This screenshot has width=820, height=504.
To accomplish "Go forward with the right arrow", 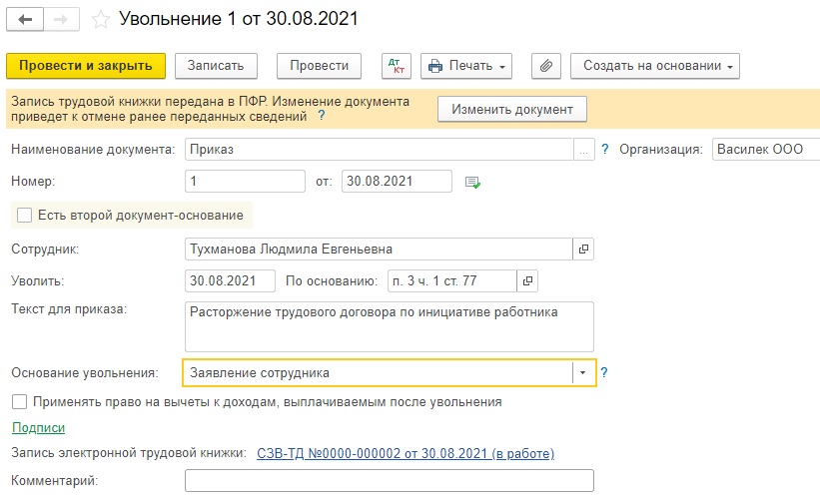I will pyautogui.click(x=61, y=20).
